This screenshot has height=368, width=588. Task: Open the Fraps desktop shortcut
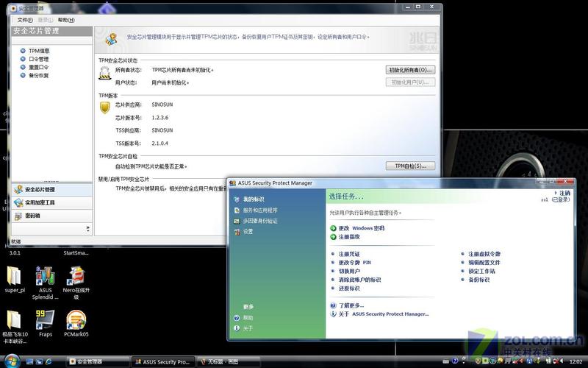click(x=46, y=323)
